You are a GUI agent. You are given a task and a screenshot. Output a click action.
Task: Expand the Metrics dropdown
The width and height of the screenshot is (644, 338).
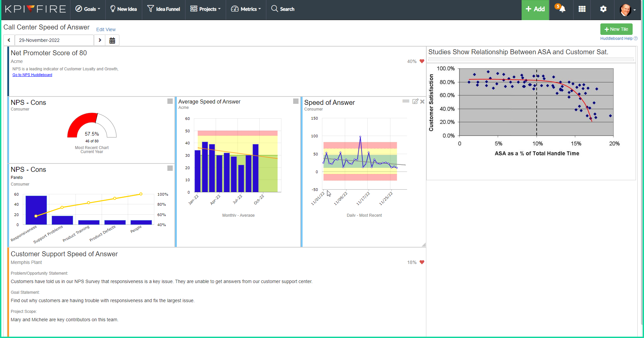pos(246,9)
